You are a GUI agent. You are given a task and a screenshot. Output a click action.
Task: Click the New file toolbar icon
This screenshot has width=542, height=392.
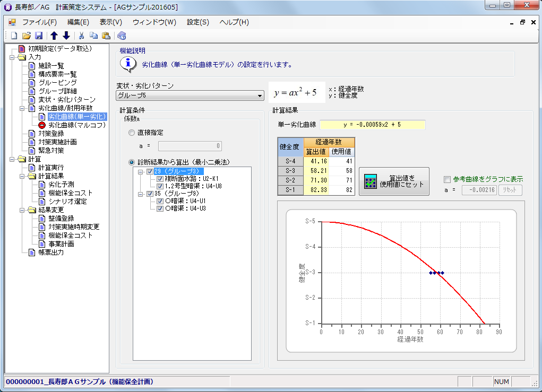coord(14,36)
